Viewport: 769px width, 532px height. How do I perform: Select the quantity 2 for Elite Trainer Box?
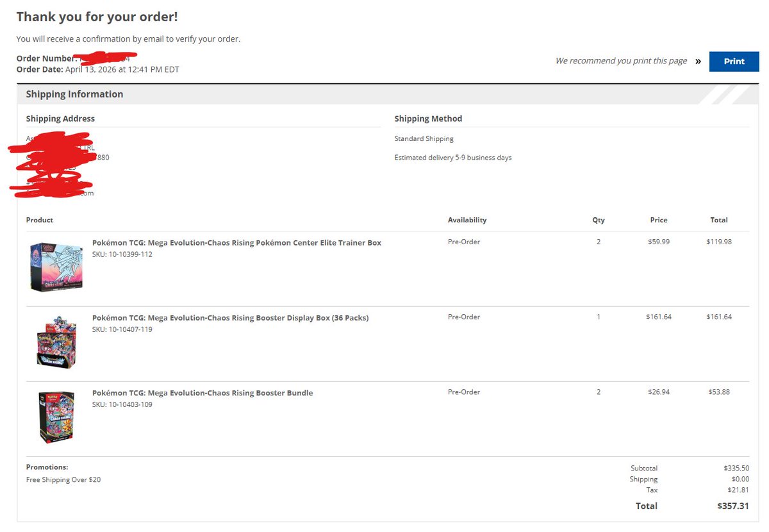point(599,242)
